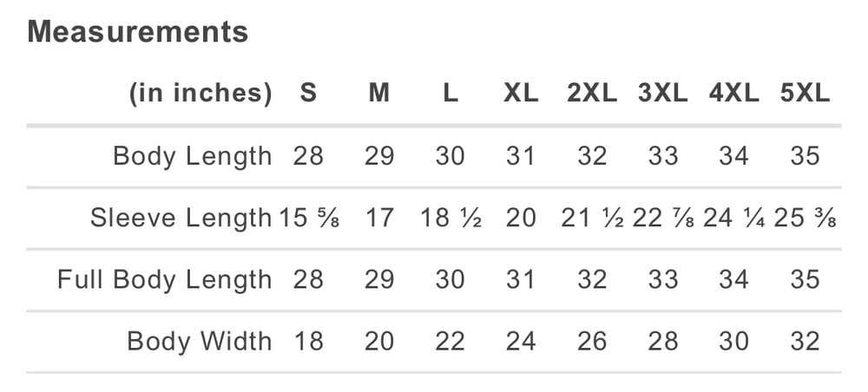Click the Body Length row label

(193, 156)
